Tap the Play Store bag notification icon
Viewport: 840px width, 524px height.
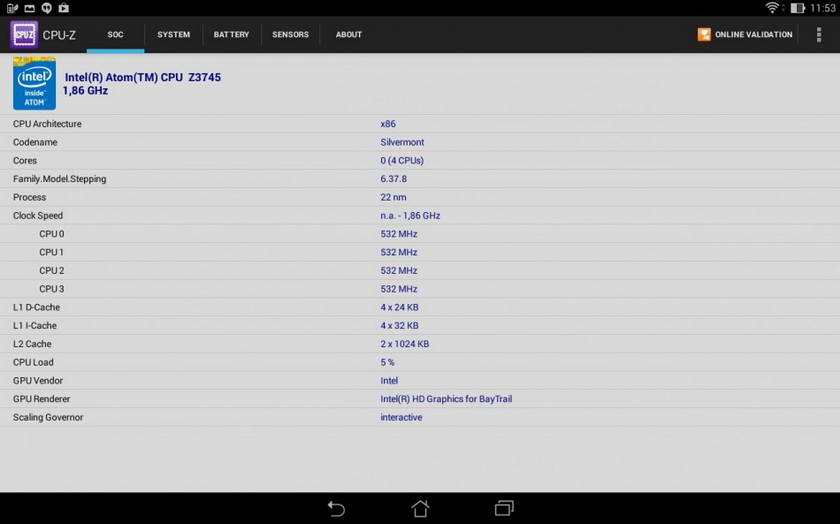[x=64, y=8]
